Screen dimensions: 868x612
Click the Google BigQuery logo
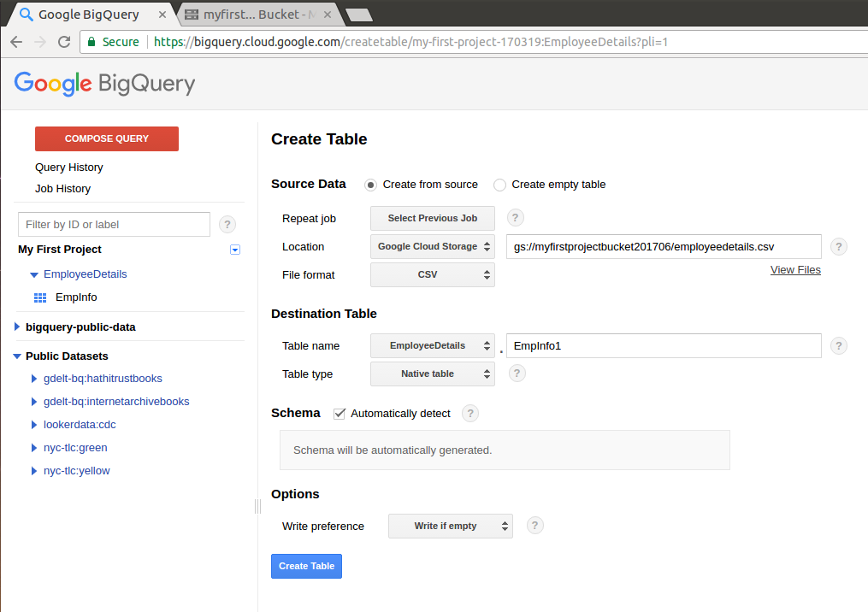point(104,84)
